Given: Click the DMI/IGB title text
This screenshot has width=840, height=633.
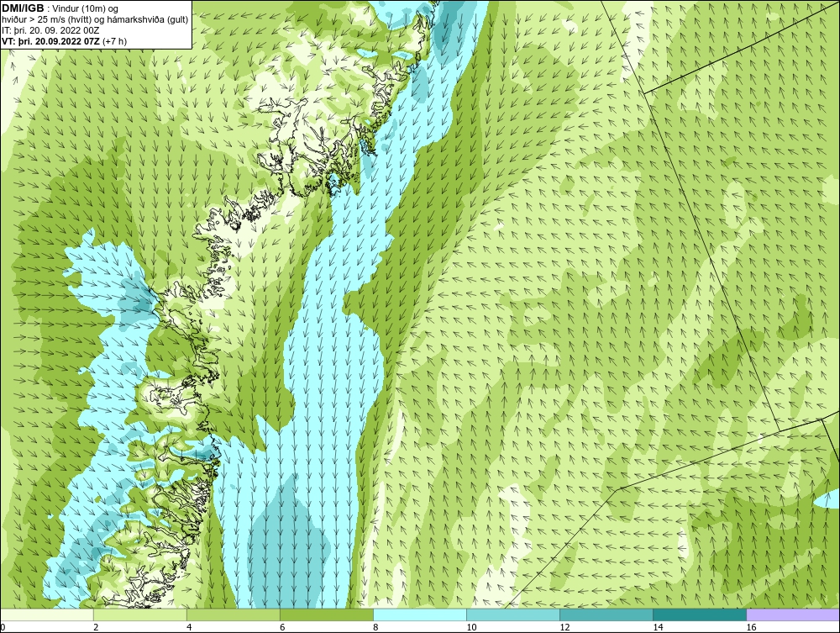Looking at the screenshot, I should point(23,8).
